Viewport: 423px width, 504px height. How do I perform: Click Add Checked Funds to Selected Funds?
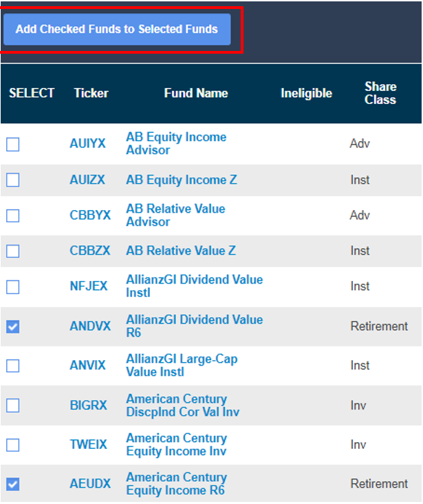pyautogui.click(x=117, y=29)
